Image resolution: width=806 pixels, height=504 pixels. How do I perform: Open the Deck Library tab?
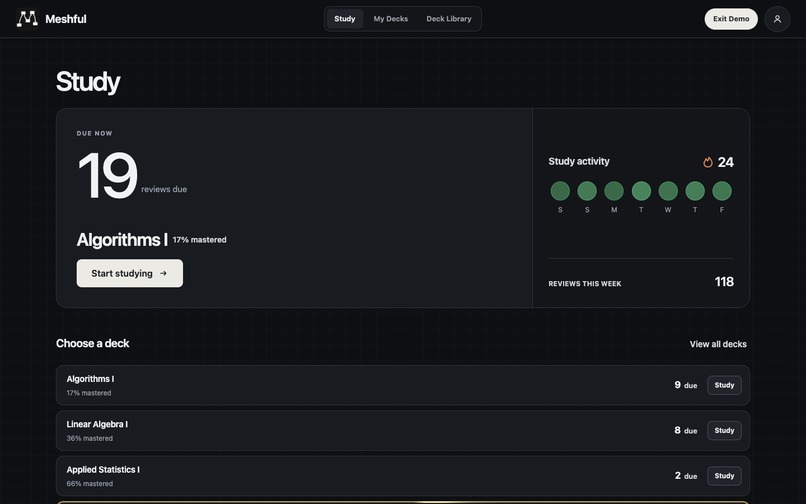[449, 19]
